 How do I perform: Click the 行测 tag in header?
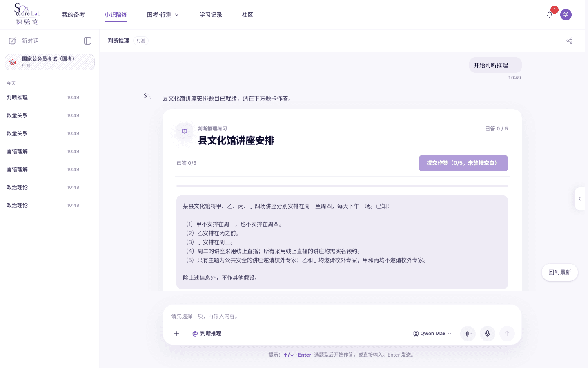pos(141,41)
